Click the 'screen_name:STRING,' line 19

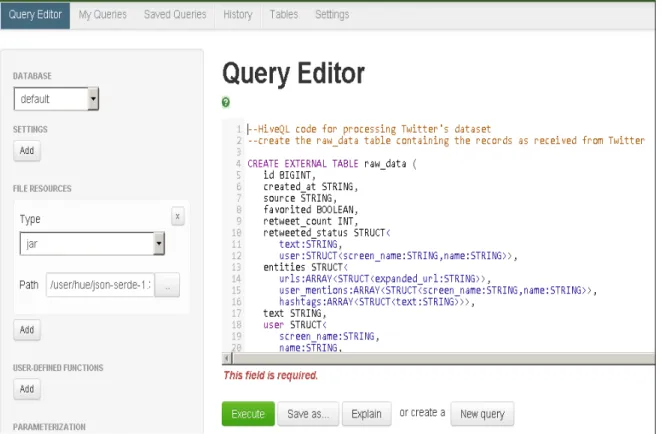click(329, 336)
